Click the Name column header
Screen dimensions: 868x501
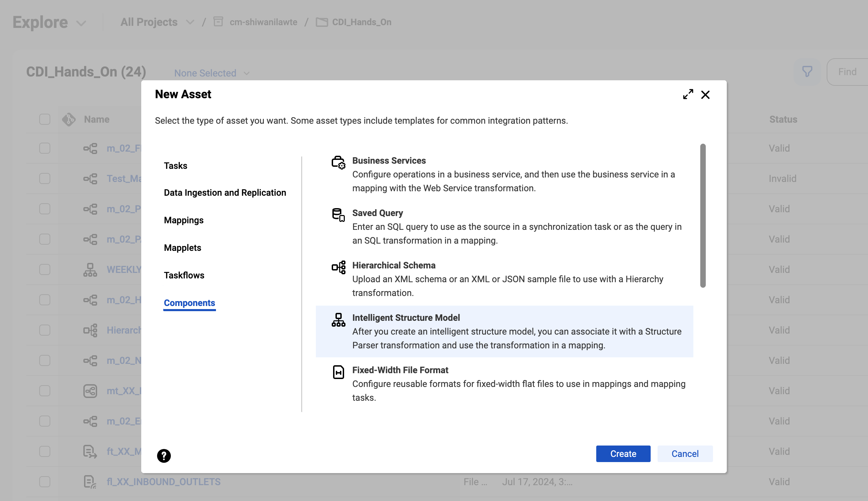(97, 119)
